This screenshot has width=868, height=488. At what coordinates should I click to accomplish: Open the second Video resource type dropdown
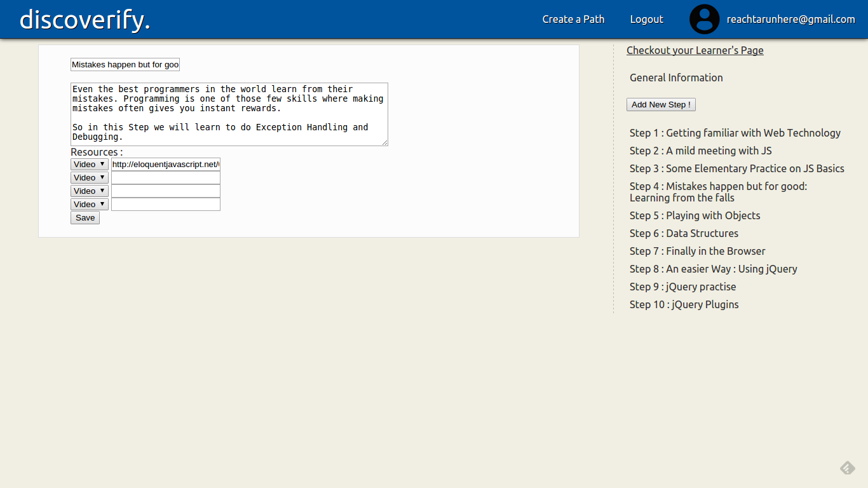pyautogui.click(x=90, y=177)
